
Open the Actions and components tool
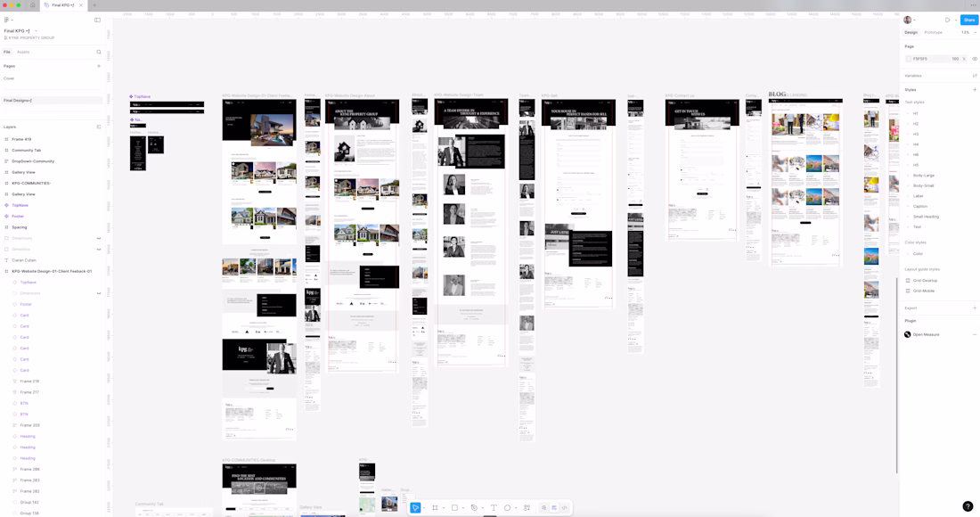point(527,507)
